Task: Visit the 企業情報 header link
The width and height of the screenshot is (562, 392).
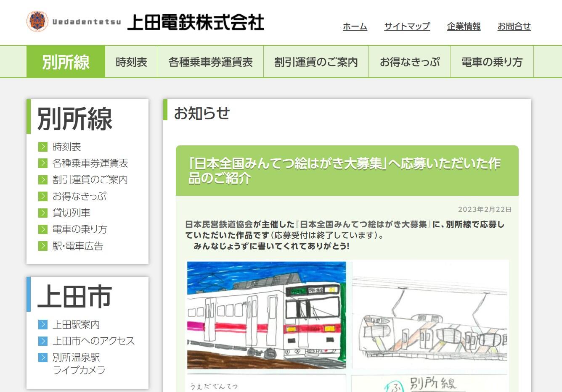Action: click(464, 26)
